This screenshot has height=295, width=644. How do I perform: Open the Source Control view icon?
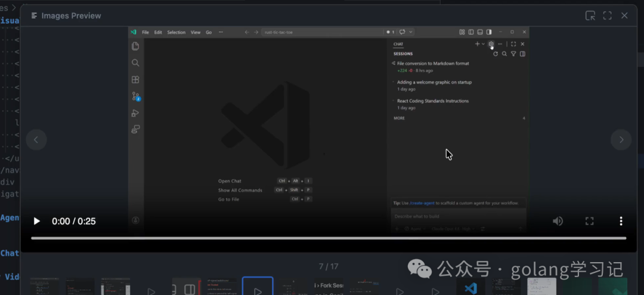coord(135,96)
